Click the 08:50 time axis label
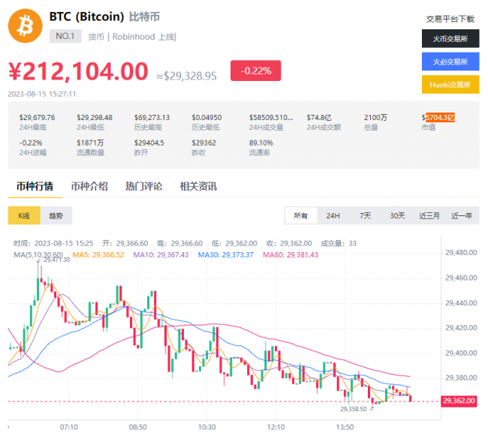 (x=138, y=427)
